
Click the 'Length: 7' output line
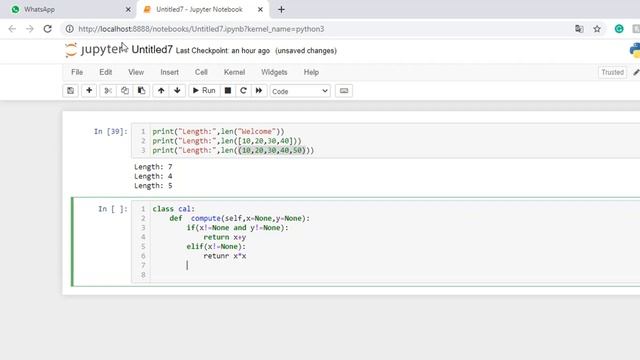[x=153, y=167]
